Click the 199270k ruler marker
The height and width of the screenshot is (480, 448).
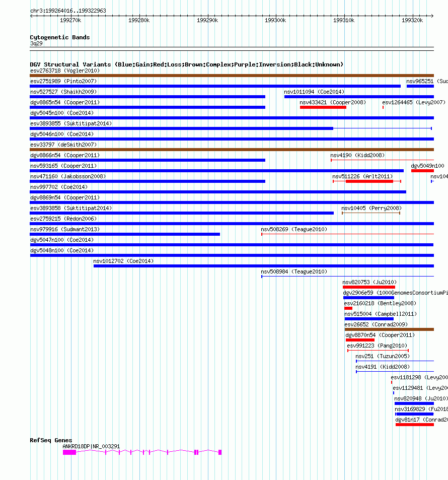pyautogui.click(x=70, y=20)
